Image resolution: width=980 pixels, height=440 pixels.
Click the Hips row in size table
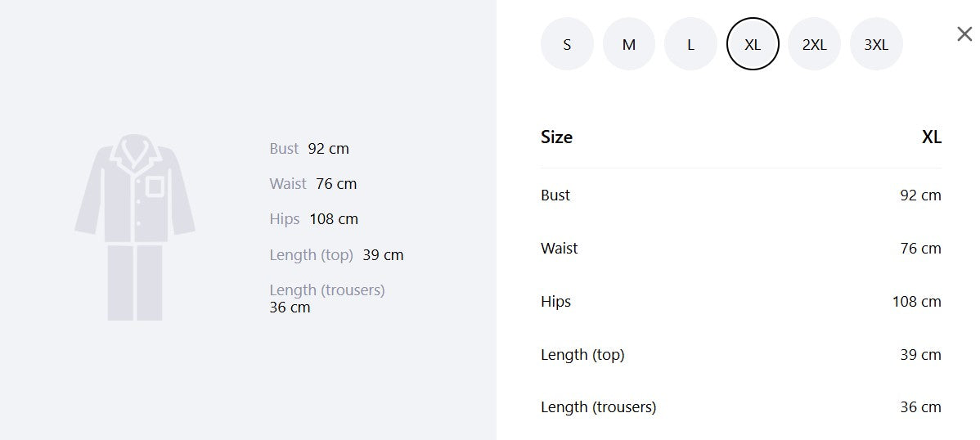click(741, 301)
